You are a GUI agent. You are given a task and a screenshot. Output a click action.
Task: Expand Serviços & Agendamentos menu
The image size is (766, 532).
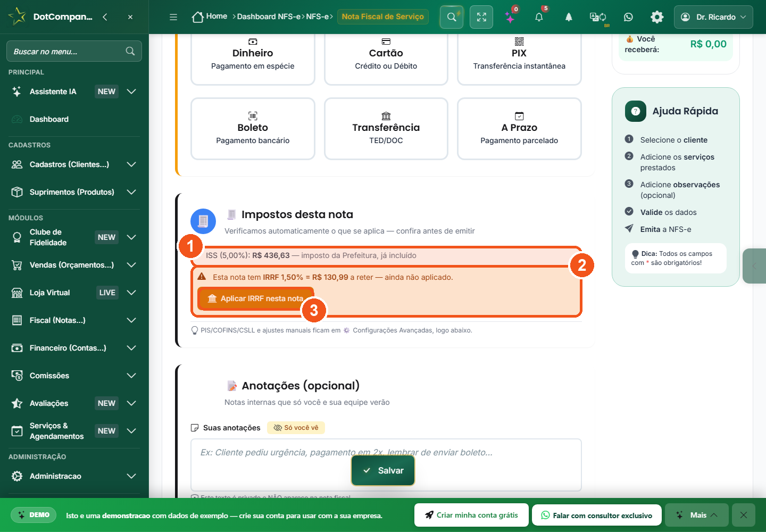131,431
